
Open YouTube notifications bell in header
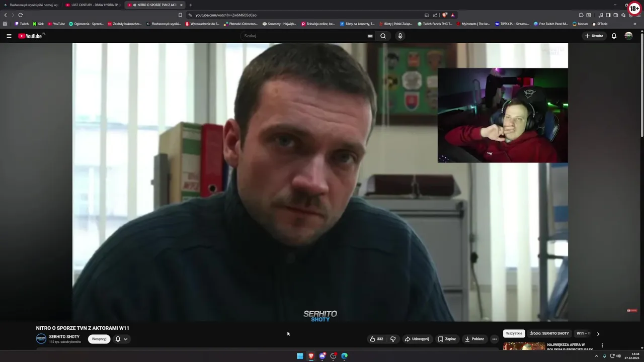614,36
